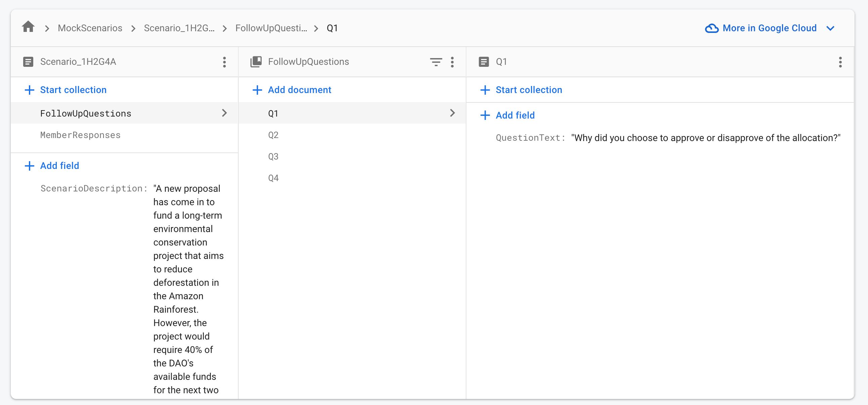The image size is (868, 405).
Task: Go to the home root breadcrumb icon
Action: click(x=28, y=27)
